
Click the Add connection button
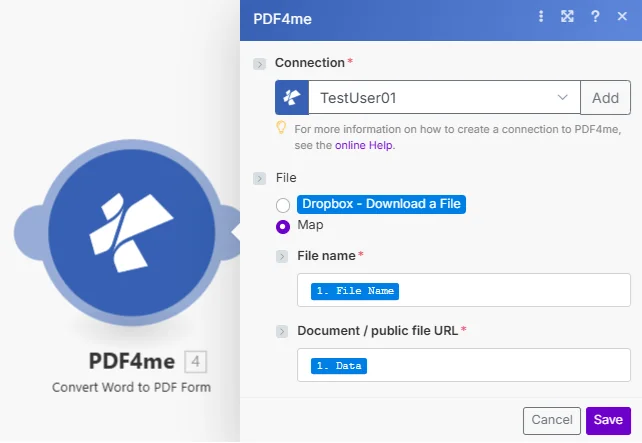coord(605,97)
